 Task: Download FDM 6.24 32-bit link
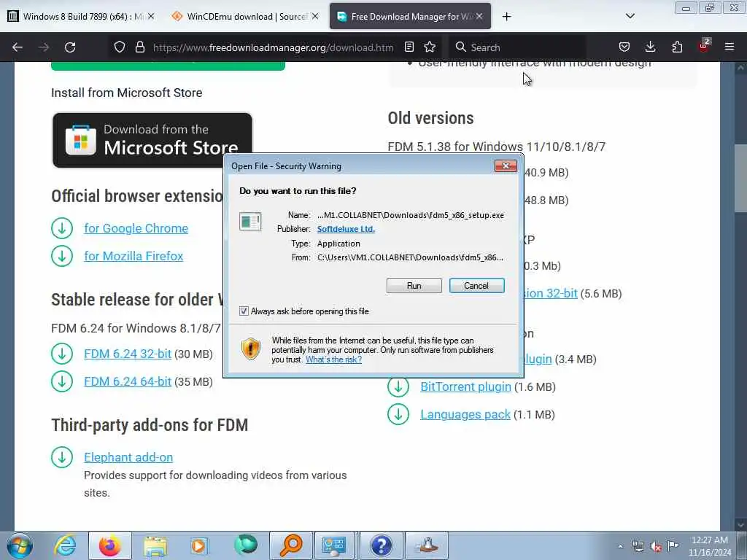coord(127,354)
